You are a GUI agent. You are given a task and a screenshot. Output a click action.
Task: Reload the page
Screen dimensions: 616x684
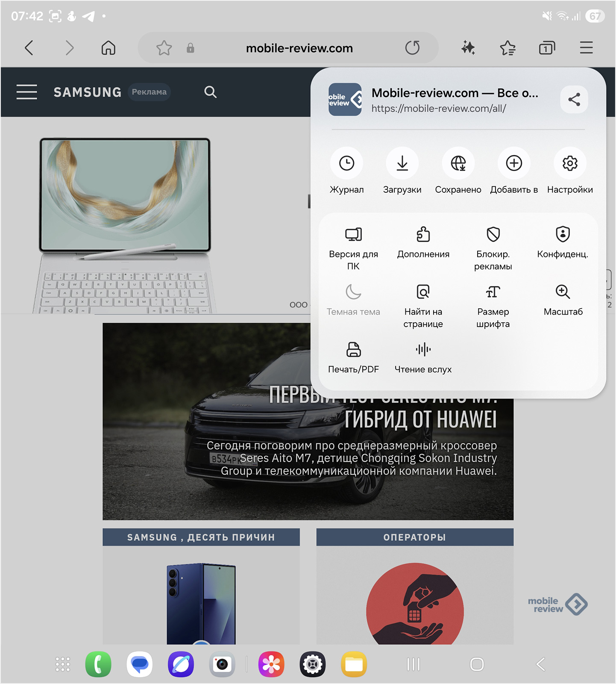[x=413, y=48]
